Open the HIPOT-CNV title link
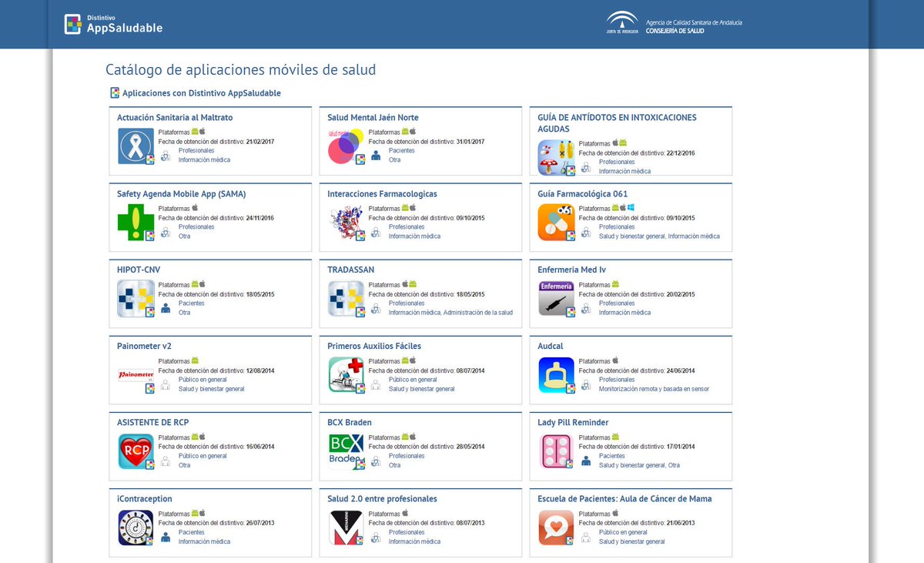This screenshot has height=563, width=924. point(139,270)
